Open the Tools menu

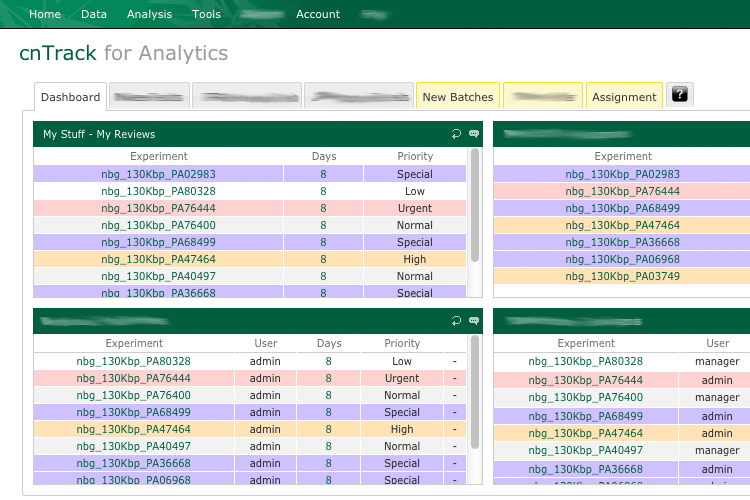206,14
